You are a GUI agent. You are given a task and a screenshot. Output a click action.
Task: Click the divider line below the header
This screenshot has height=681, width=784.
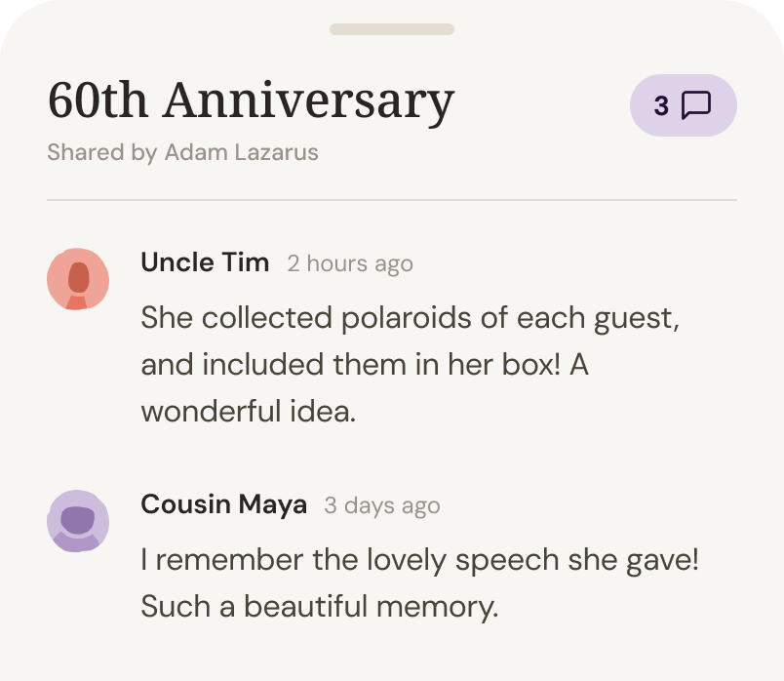(x=392, y=200)
